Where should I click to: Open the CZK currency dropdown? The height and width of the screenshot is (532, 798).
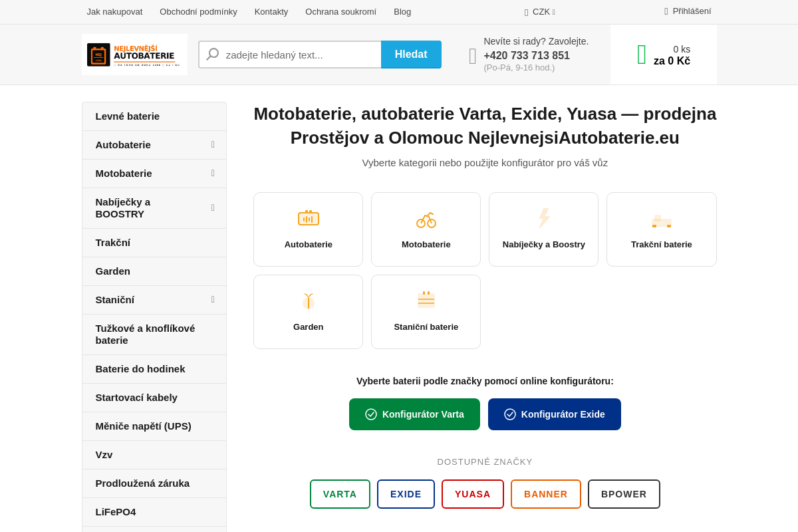click(x=540, y=11)
